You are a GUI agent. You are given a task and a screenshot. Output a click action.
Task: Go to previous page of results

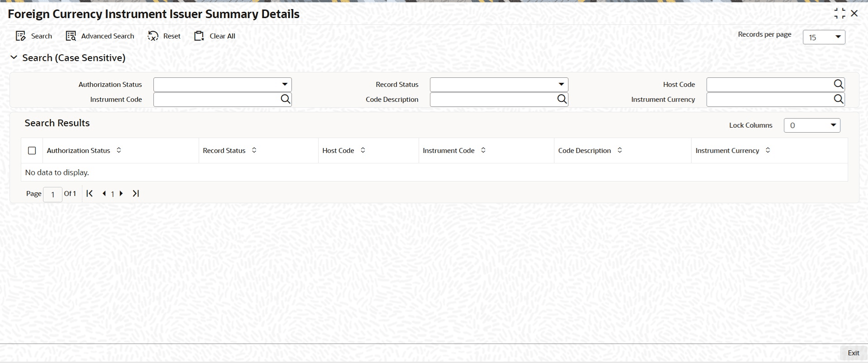click(104, 193)
